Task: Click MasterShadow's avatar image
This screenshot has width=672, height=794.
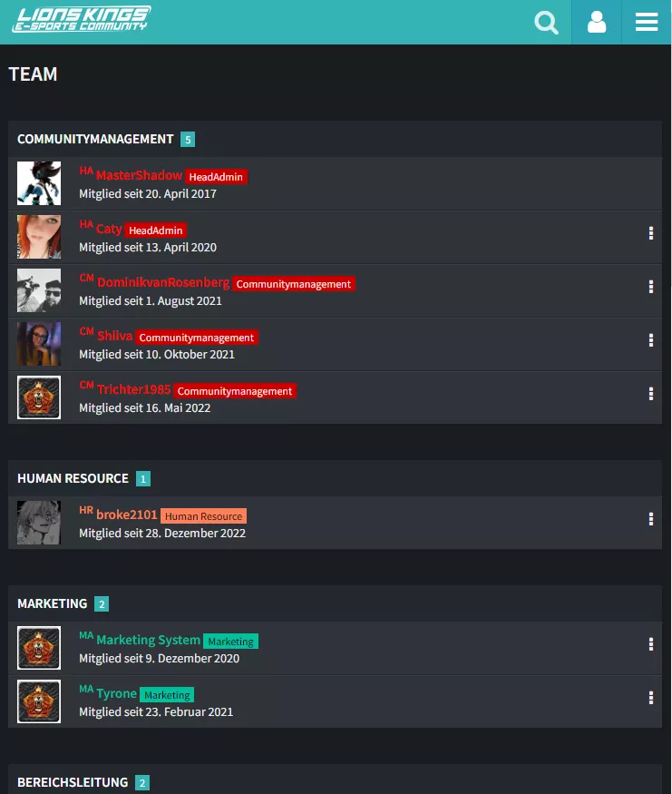Action: (x=39, y=183)
